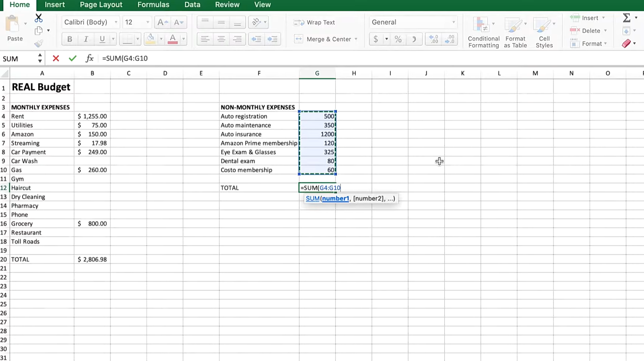Decrease font size with the small A icon

179,22
